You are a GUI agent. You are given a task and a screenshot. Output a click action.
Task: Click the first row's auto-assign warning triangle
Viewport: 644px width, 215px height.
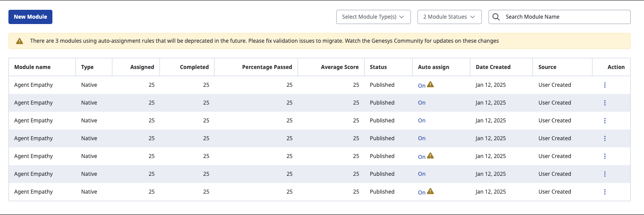tap(430, 84)
